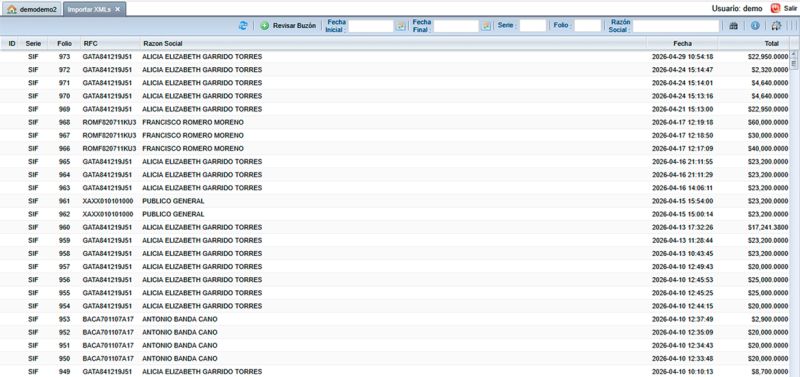Click the red Salir logout icon
800x377 pixels.
(776, 8)
